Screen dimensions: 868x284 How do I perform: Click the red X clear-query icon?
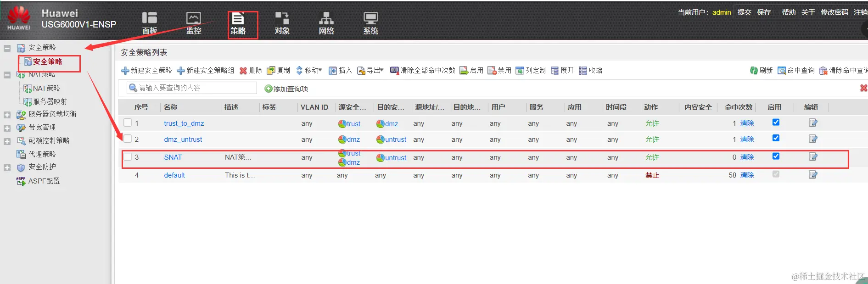[x=863, y=88]
